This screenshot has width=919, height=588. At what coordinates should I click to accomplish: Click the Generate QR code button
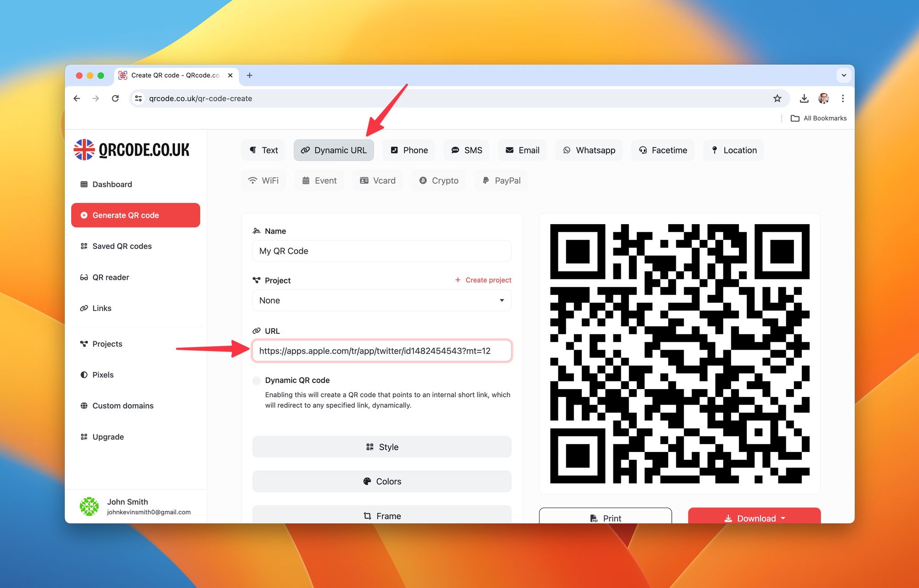point(136,215)
